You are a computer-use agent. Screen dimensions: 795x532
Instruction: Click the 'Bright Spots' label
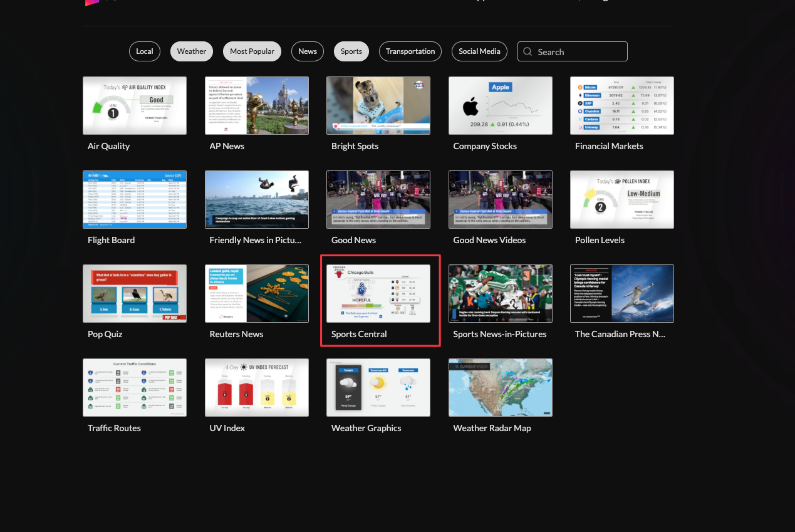pos(355,146)
